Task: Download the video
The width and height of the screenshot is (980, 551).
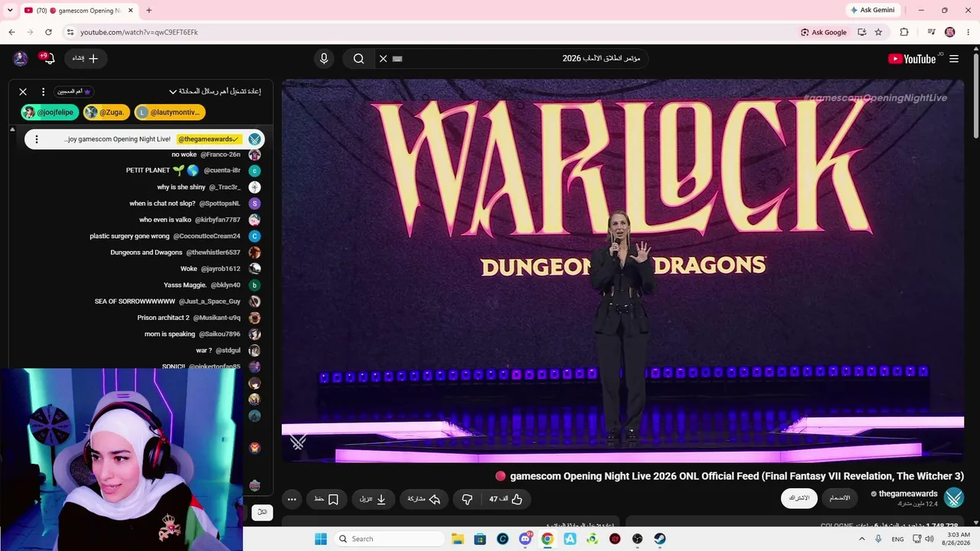Action: [x=373, y=500]
